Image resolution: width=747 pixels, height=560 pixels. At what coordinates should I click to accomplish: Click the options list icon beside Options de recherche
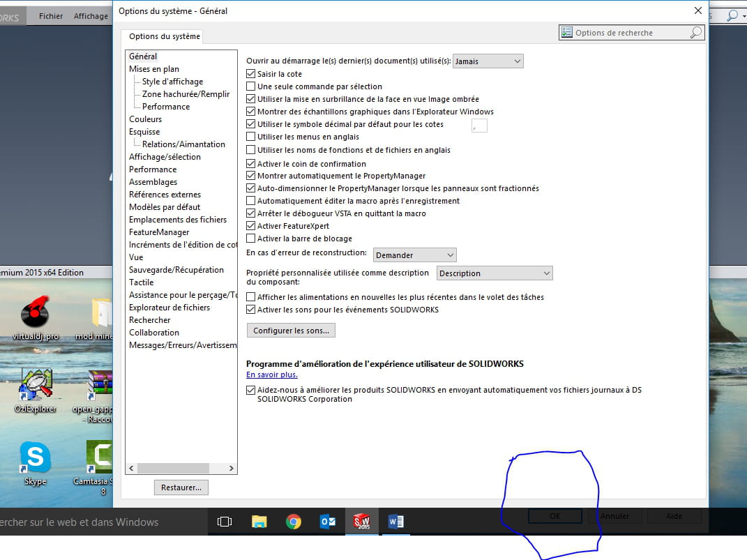pyautogui.click(x=566, y=32)
